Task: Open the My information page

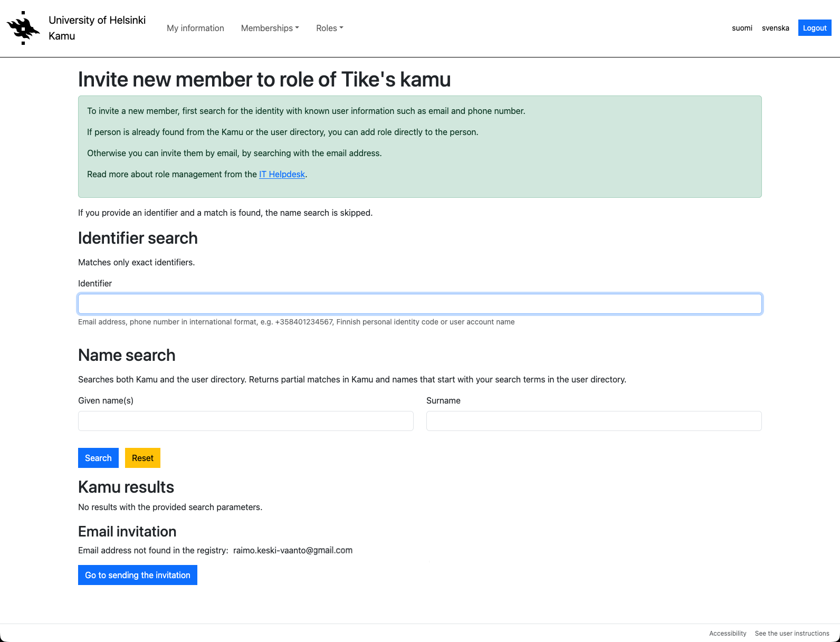Action: pyautogui.click(x=195, y=28)
